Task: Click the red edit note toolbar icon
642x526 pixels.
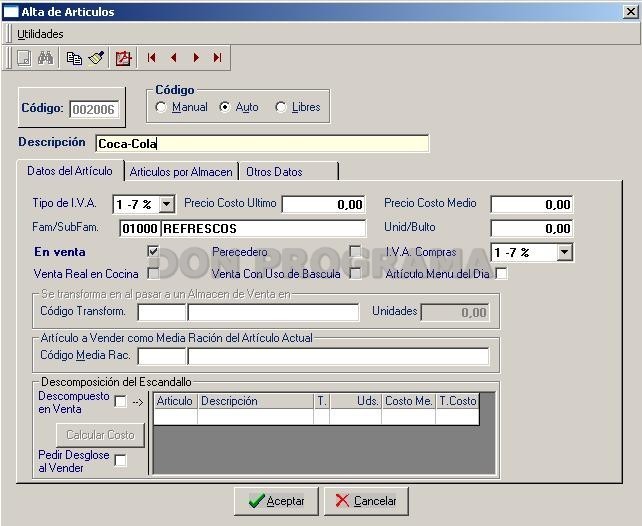Action: coord(123,58)
